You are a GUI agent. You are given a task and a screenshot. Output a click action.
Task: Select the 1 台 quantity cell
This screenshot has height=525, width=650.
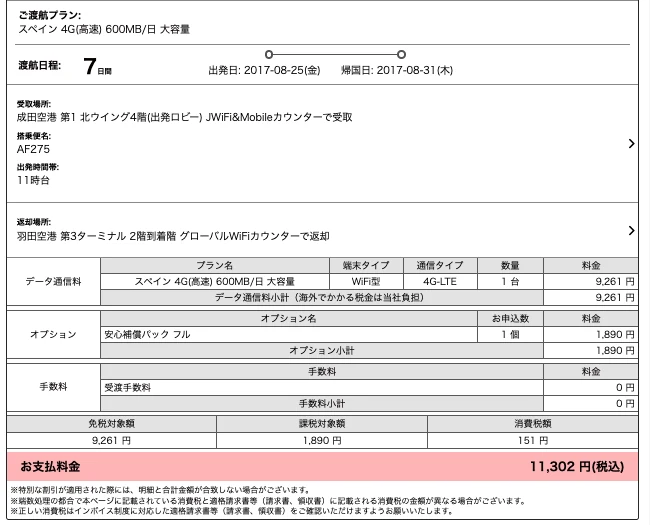point(510,282)
